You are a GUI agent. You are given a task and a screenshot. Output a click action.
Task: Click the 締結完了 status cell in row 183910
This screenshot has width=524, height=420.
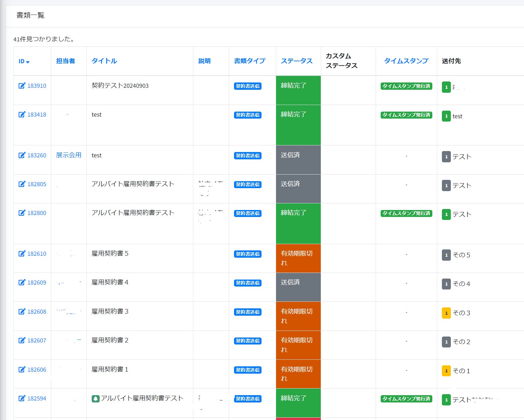point(298,90)
